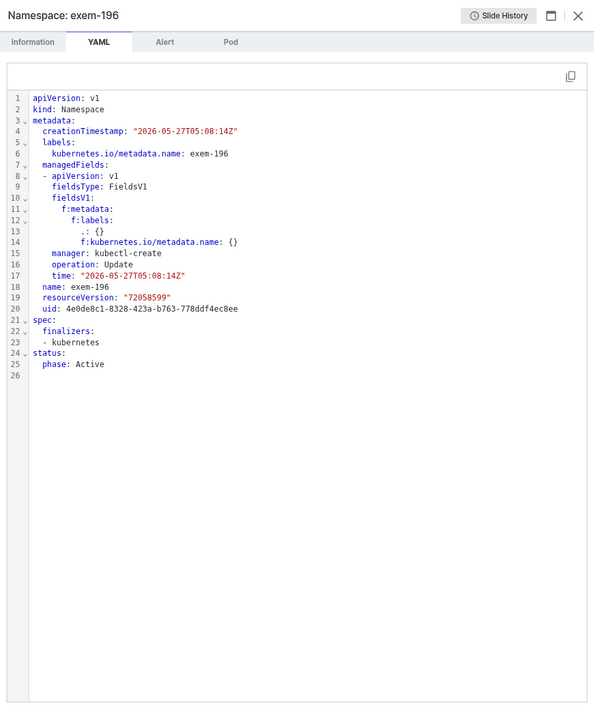Screen dimensions: 594x713
Task: Collapse the labels fold arrow on line 5
Action: tap(25, 144)
